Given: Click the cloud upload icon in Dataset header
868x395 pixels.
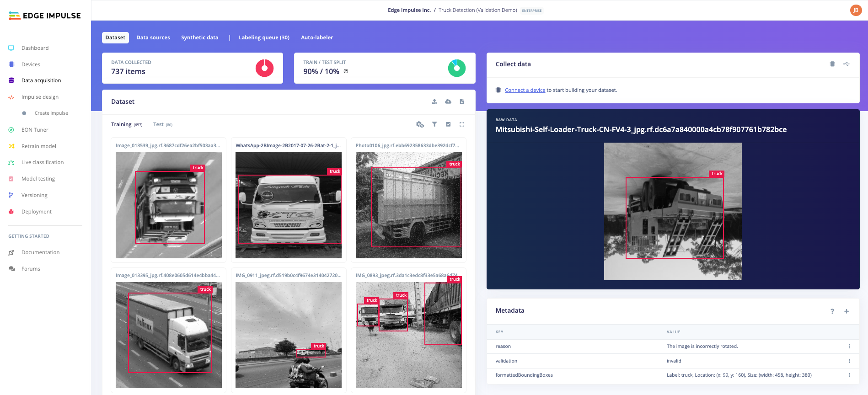Looking at the screenshot, I should [x=448, y=101].
